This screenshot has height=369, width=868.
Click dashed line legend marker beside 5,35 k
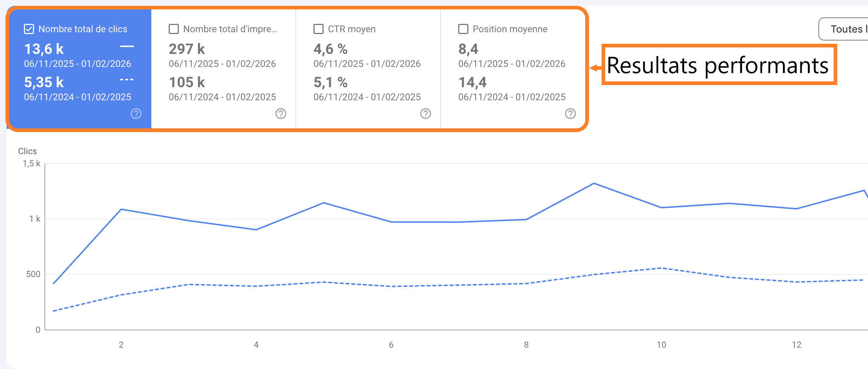(127, 80)
